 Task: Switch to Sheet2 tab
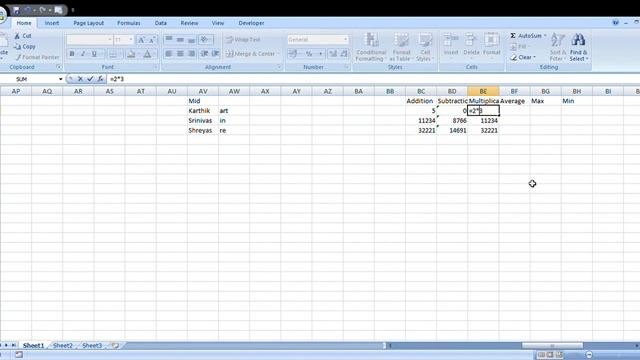[x=63, y=345]
